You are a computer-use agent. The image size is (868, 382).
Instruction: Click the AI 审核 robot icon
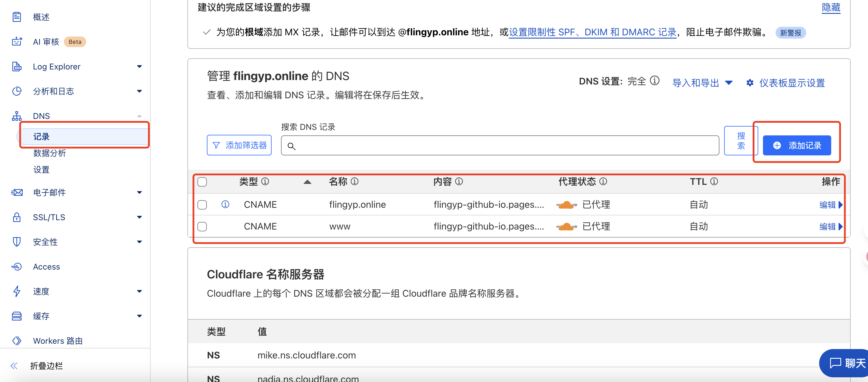(x=16, y=41)
